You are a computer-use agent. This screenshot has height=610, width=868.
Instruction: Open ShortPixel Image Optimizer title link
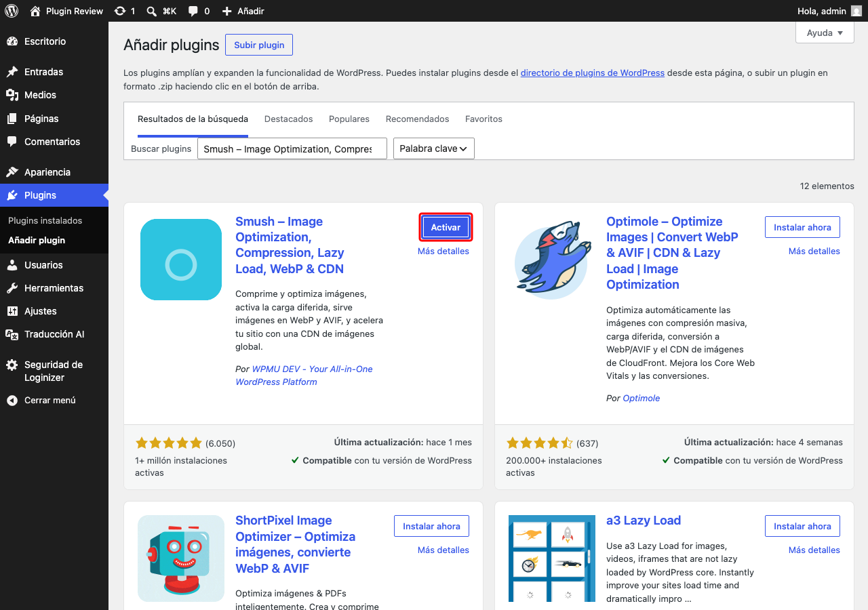(x=296, y=544)
